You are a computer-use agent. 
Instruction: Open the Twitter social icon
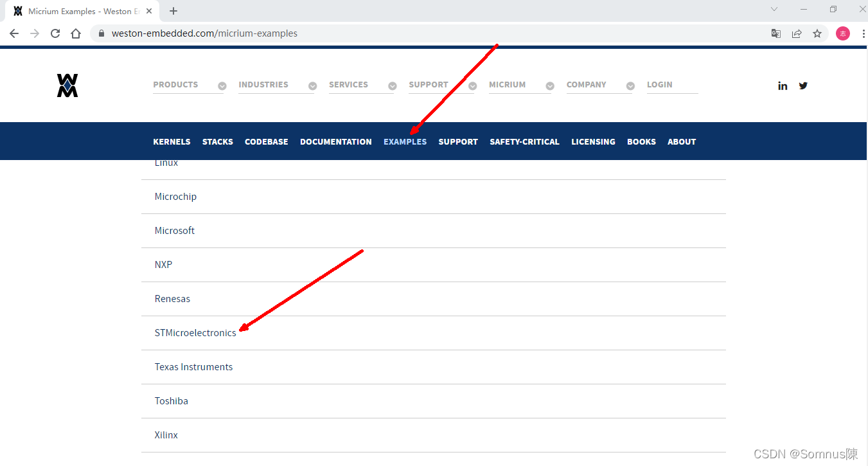(x=803, y=85)
